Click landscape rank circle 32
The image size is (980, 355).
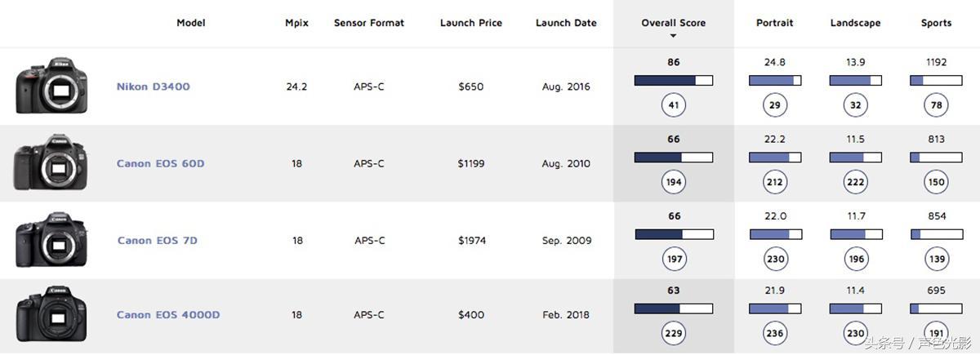856,105
